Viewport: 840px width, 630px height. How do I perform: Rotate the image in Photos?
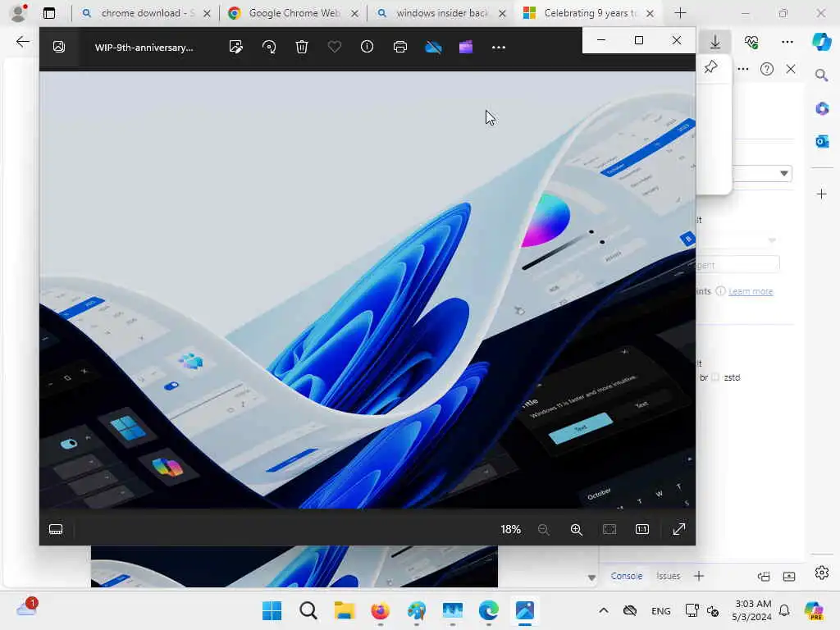click(269, 47)
